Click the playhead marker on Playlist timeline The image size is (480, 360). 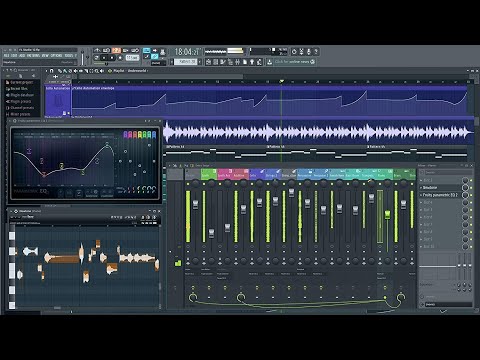pyautogui.click(x=282, y=81)
